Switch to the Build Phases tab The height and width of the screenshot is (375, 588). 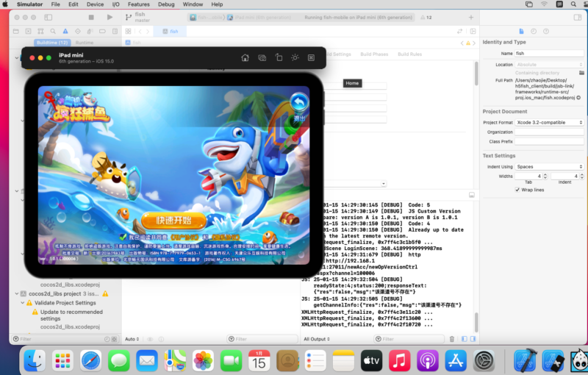coord(375,54)
